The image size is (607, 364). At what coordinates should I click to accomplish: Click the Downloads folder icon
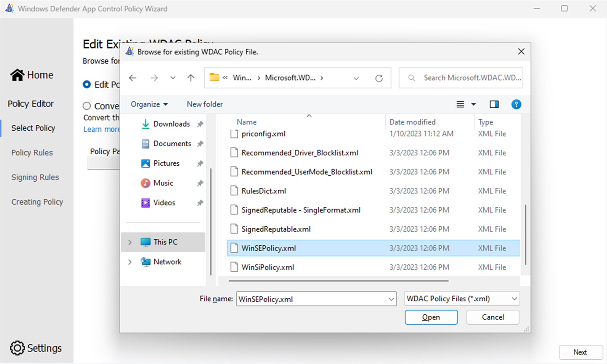[x=146, y=124]
